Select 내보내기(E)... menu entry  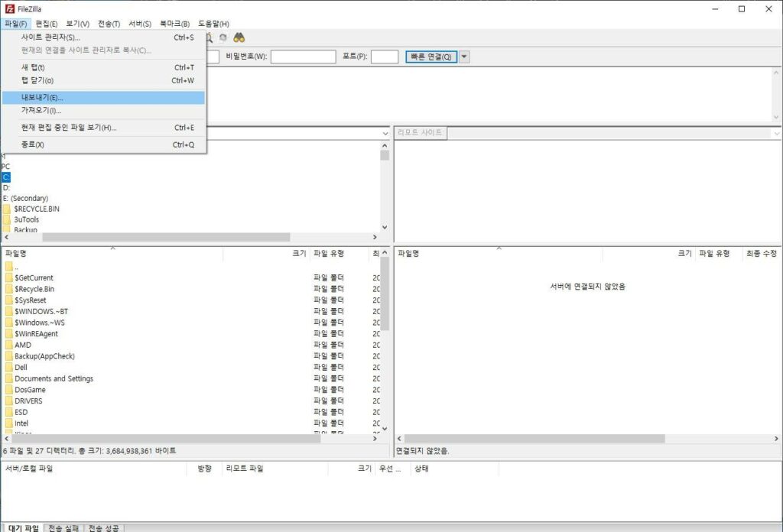(x=104, y=97)
